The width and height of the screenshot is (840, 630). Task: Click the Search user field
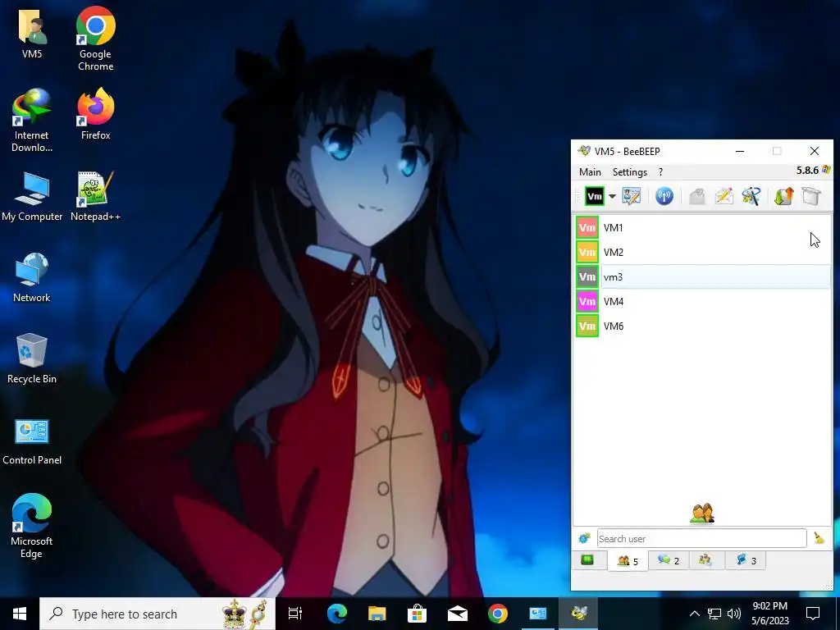(x=702, y=538)
